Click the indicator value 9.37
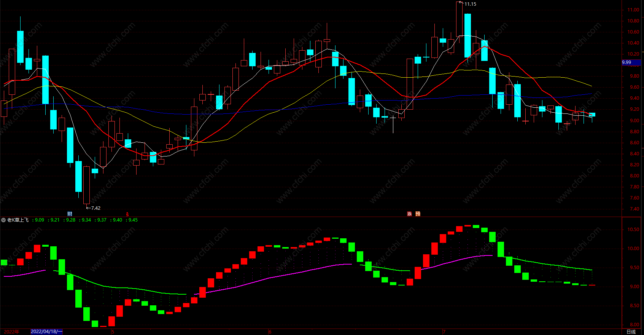Viewport: 644px width, 335px height. (102, 220)
